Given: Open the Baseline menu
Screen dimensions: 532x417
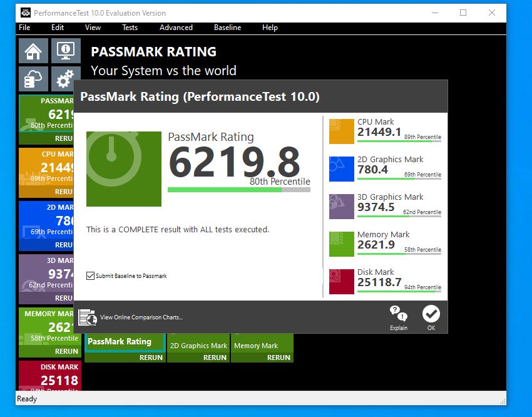Looking at the screenshot, I should (x=228, y=28).
